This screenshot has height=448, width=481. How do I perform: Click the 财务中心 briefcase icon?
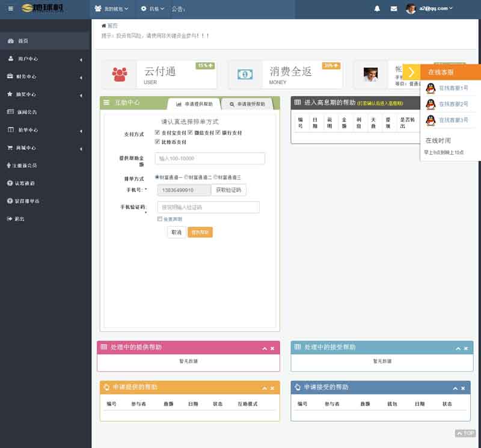pyautogui.click(x=10, y=76)
